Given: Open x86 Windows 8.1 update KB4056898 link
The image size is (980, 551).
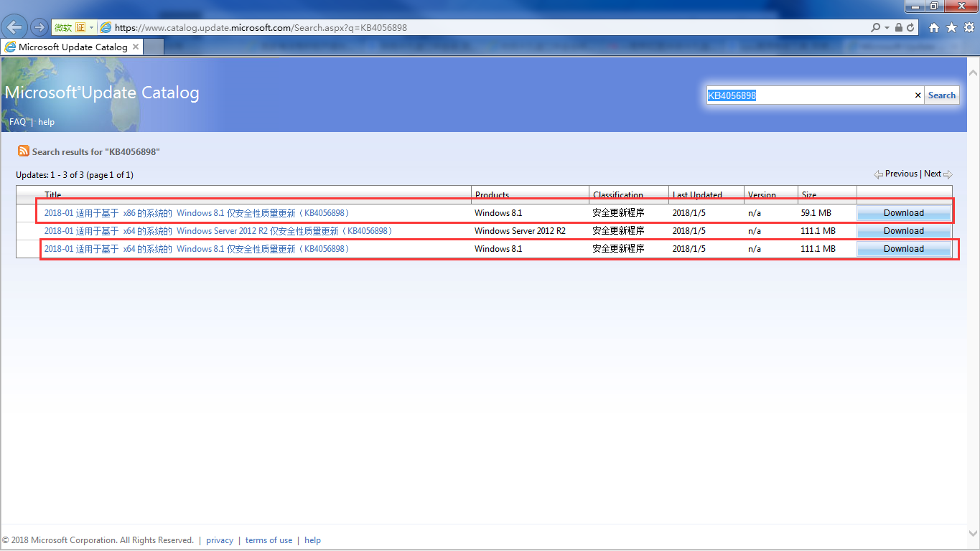Looking at the screenshot, I should tap(197, 213).
